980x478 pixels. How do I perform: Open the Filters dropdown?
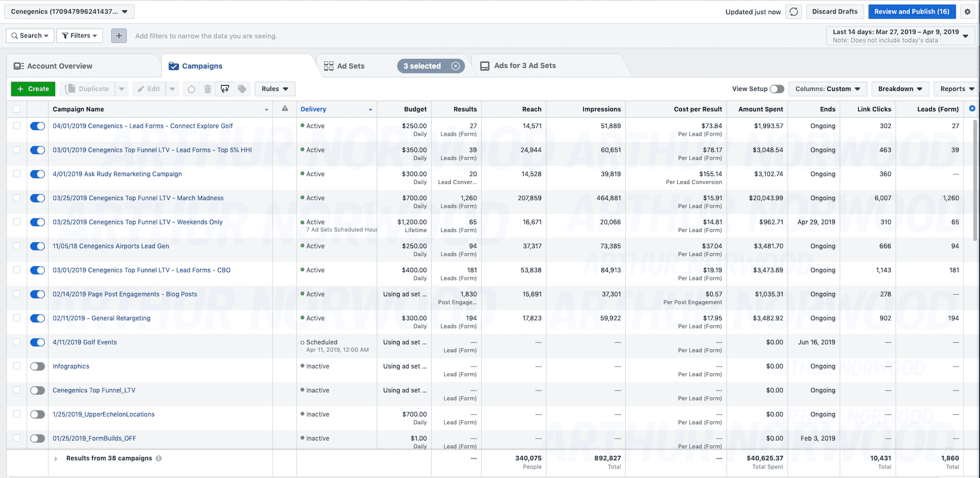80,36
